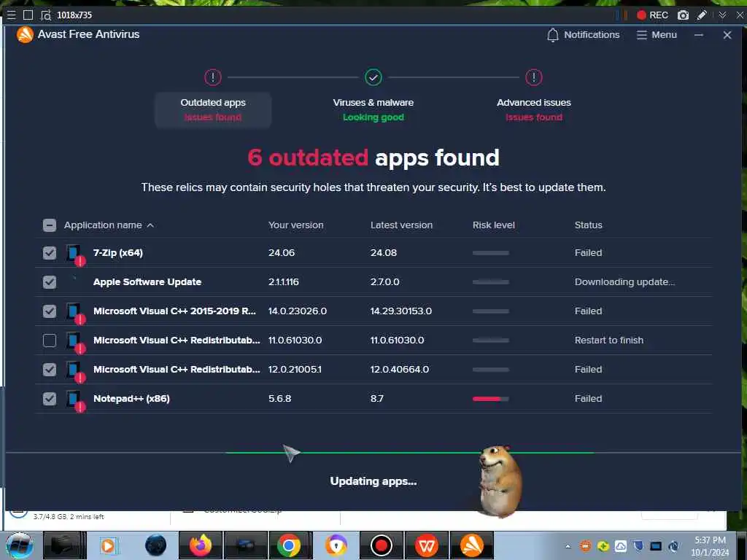Open Firefox from the taskbar
747x560 pixels.
click(200, 545)
